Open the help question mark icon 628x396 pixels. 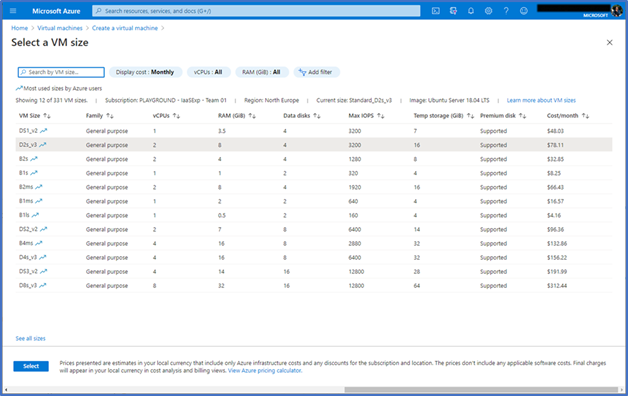[x=506, y=11]
